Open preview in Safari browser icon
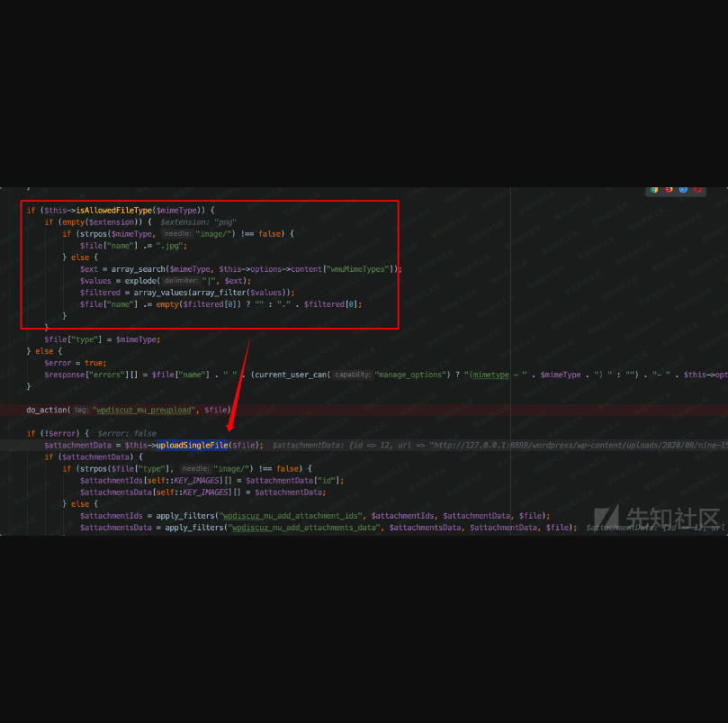 point(683,189)
